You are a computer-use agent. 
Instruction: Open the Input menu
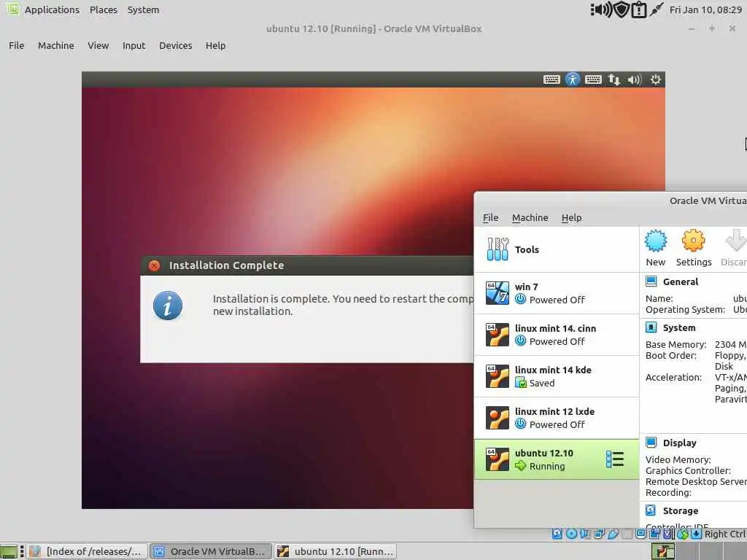coord(134,46)
